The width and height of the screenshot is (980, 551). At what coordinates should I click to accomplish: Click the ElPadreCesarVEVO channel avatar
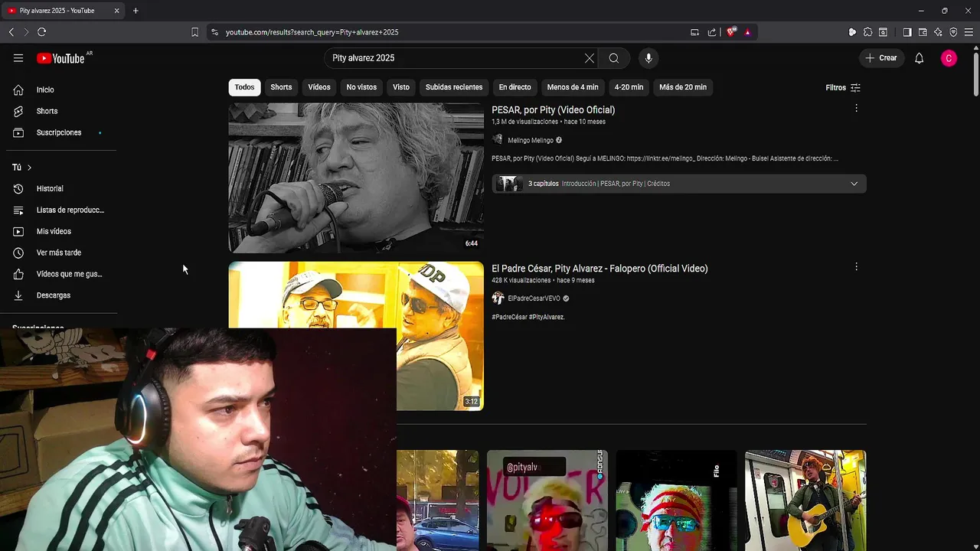click(x=498, y=298)
